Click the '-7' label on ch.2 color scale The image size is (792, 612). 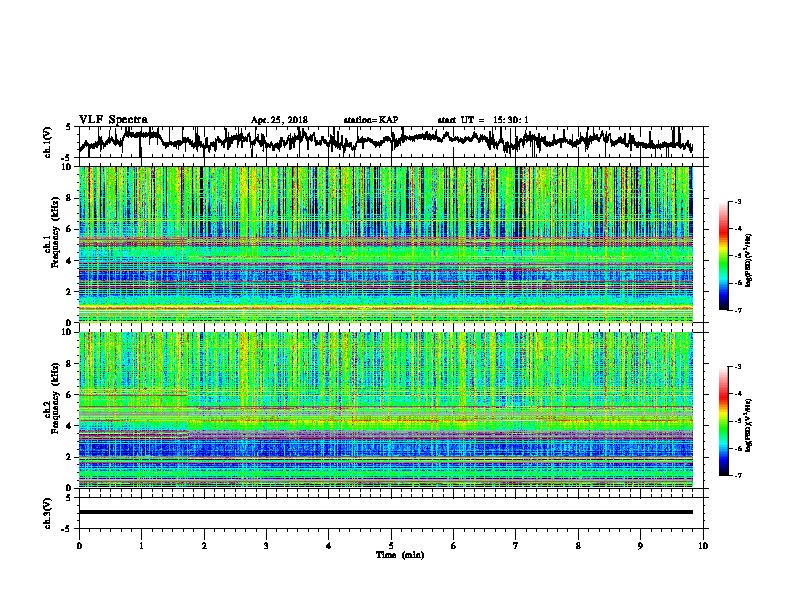737,475
